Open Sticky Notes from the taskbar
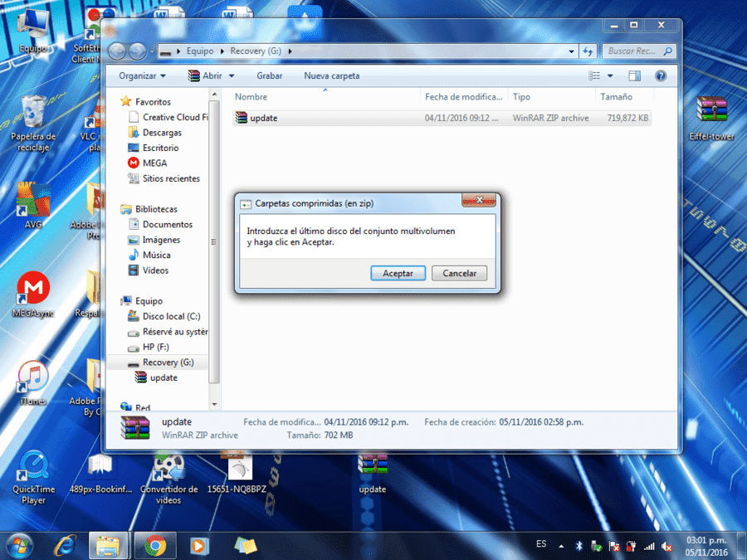This screenshot has height=560, width=747. [x=245, y=546]
